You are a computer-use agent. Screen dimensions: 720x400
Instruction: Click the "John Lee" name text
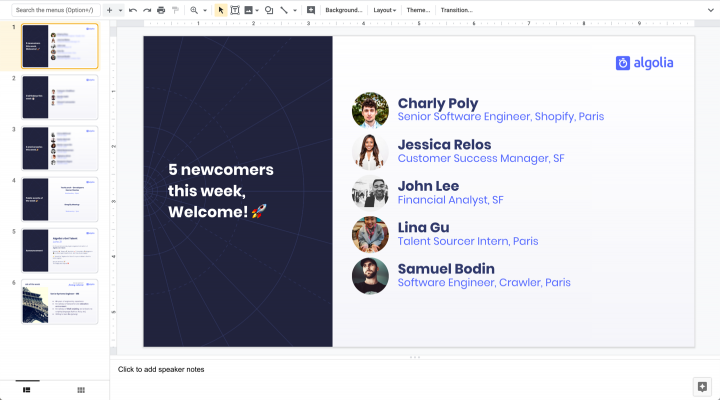428,186
